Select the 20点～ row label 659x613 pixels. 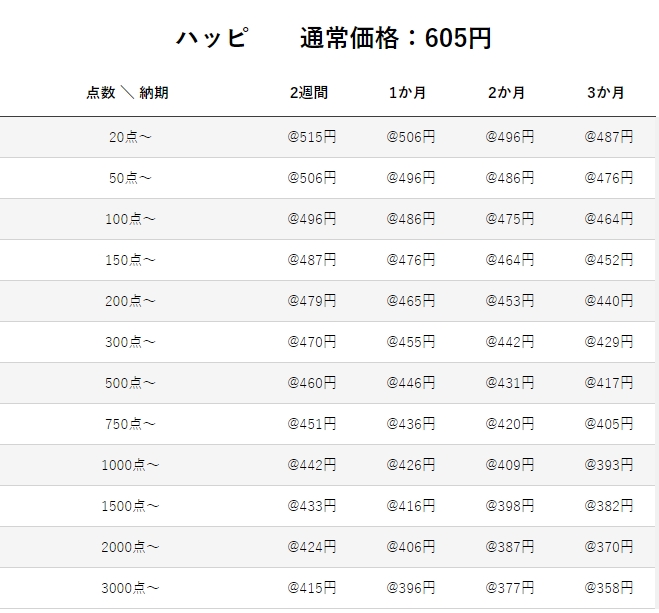point(130,137)
